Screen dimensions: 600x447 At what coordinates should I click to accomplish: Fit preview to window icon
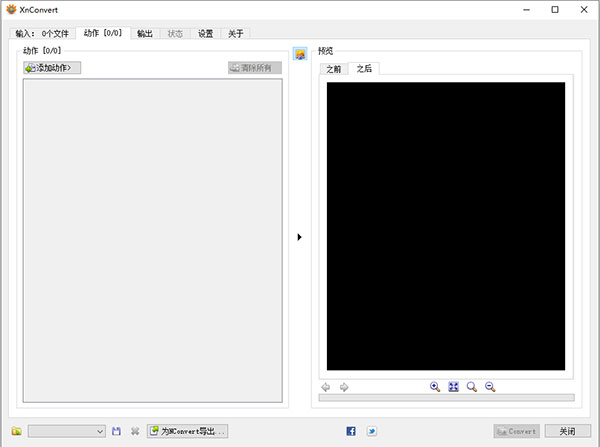(x=453, y=387)
